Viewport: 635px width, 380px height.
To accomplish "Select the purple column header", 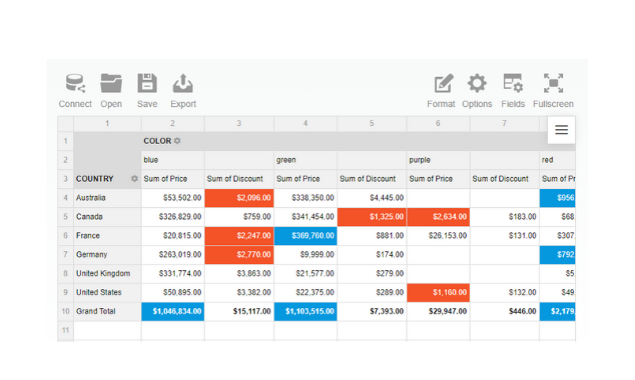I will click(x=438, y=160).
